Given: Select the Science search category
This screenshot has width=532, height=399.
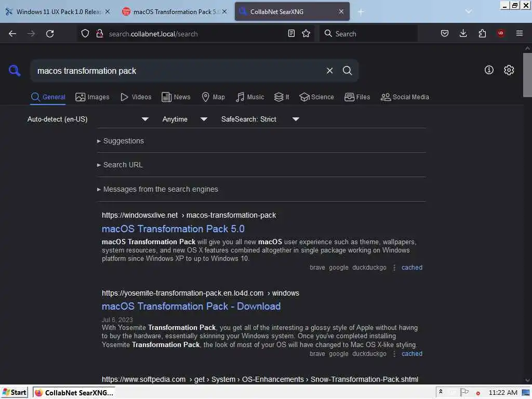Looking at the screenshot, I should tap(316, 97).
